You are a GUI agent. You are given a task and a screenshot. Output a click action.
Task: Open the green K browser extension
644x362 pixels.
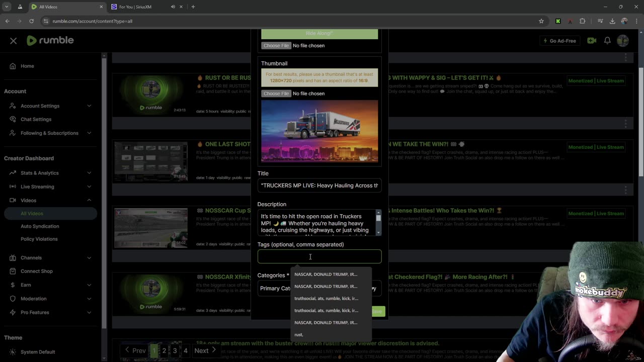(558, 21)
